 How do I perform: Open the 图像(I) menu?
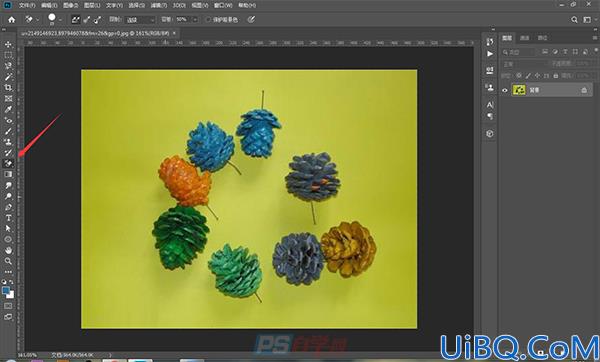click(70, 5)
